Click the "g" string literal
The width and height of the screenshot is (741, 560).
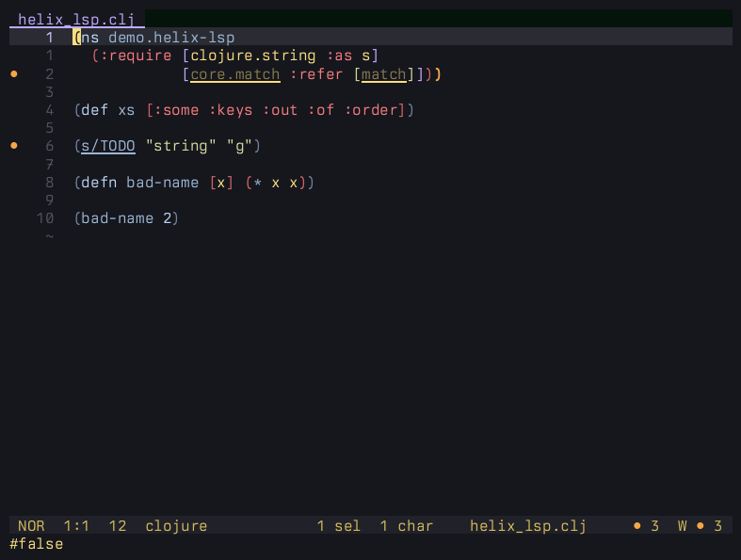pyautogui.click(x=239, y=146)
